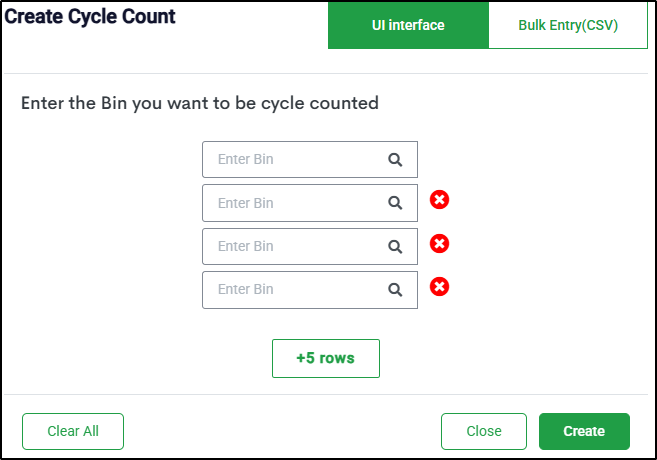Click empty footer space between Clear All and Close
Viewport: 657px width, 460px height.
(x=282, y=431)
